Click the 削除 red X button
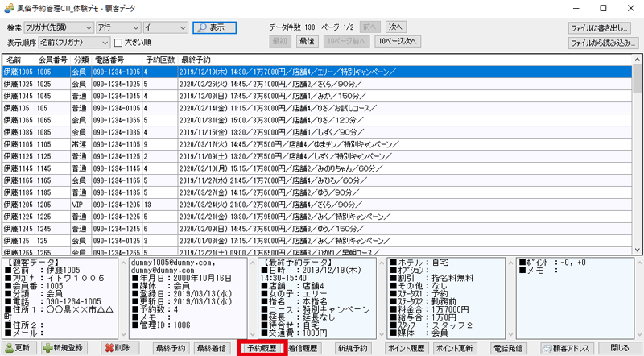Viewport: 644px width, 356px height. 116,348
